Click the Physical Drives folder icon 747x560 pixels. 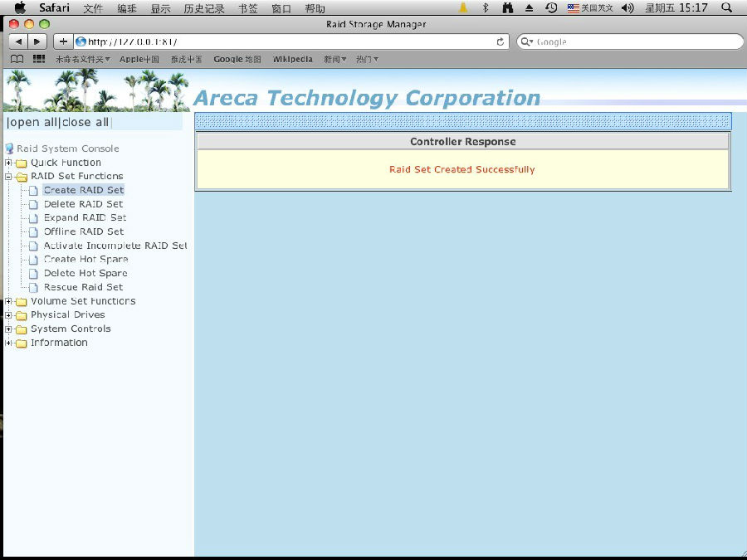pos(21,316)
